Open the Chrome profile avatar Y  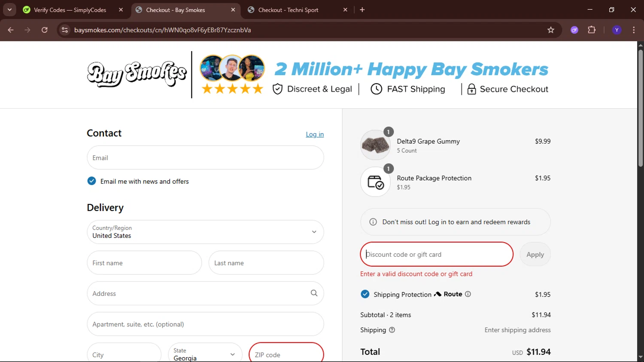617,30
